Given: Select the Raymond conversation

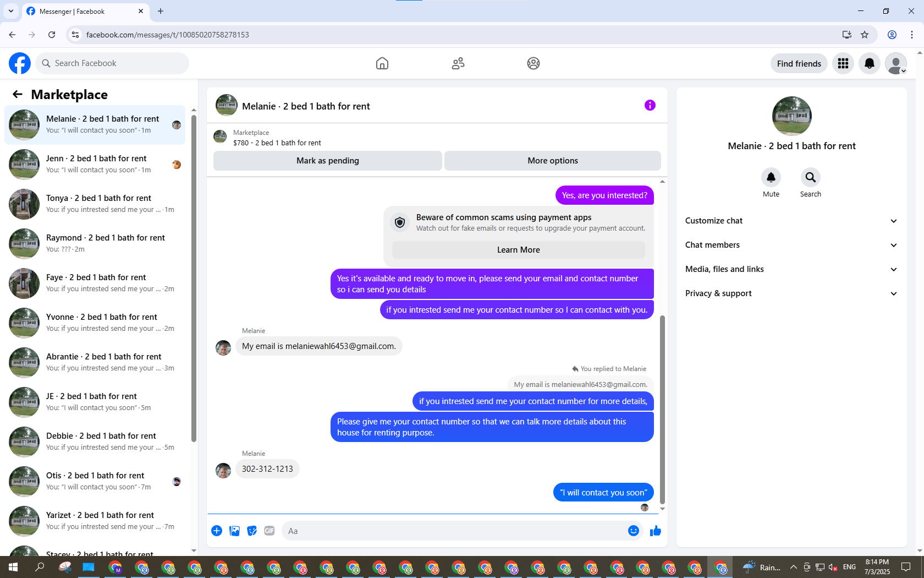Looking at the screenshot, I should click(95, 243).
